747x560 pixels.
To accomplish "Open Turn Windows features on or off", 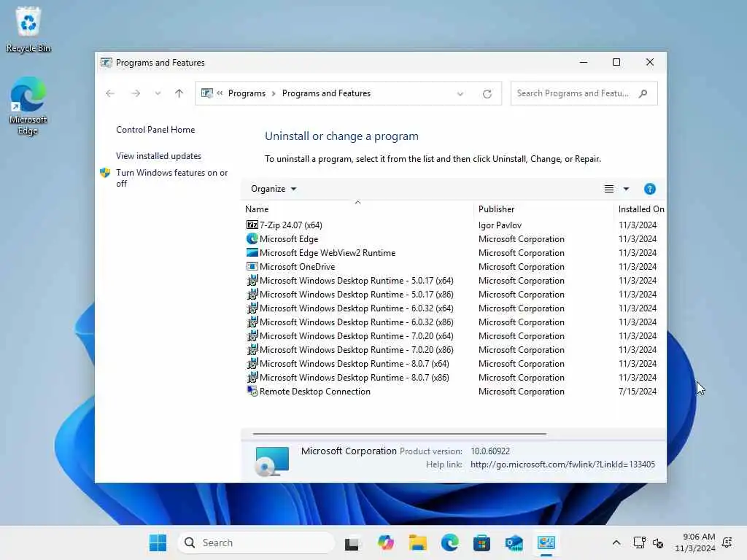I will [x=171, y=178].
